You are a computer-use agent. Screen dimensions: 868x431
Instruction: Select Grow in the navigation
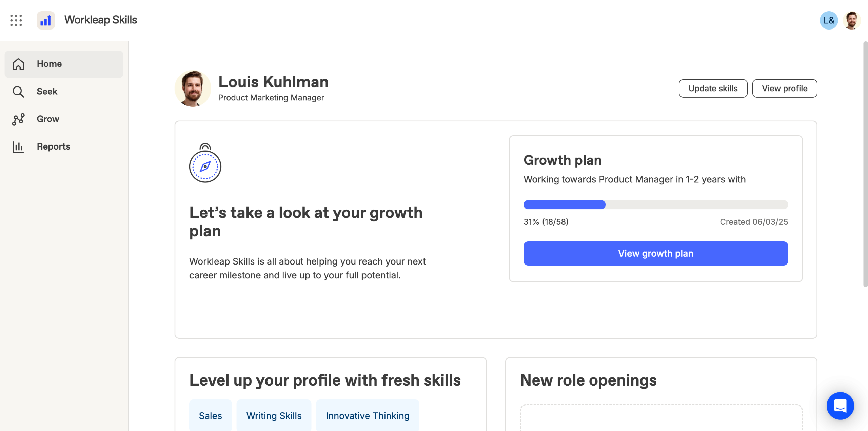48,119
